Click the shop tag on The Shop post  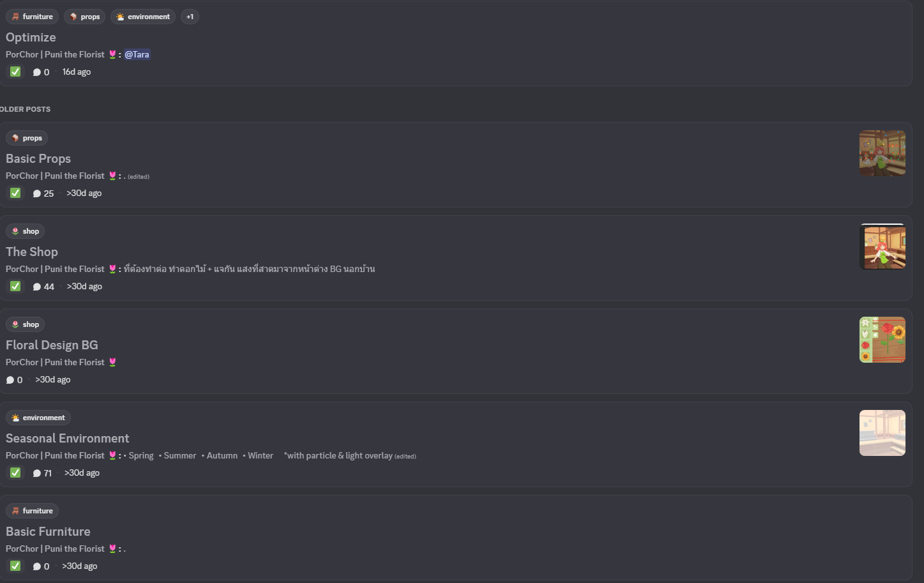pyautogui.click(x=26, y=231)
